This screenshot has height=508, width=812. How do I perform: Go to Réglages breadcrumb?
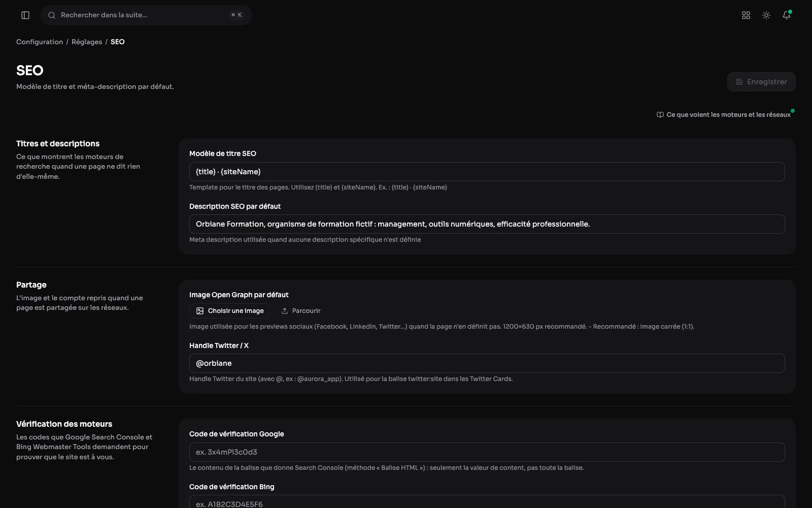pos(87,42)
